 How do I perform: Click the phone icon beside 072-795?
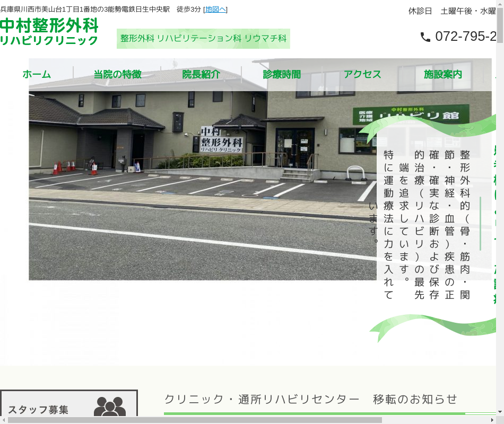point(425,37)
